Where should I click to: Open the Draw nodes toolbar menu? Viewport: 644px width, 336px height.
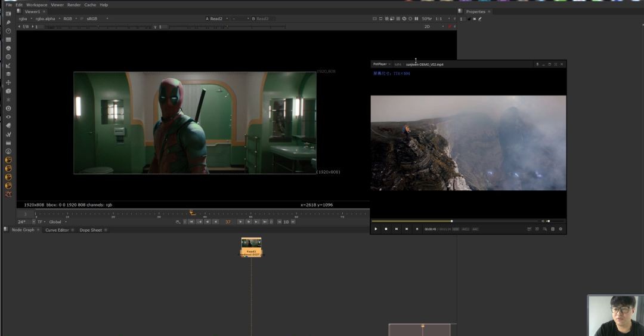(x=8, y=22)
